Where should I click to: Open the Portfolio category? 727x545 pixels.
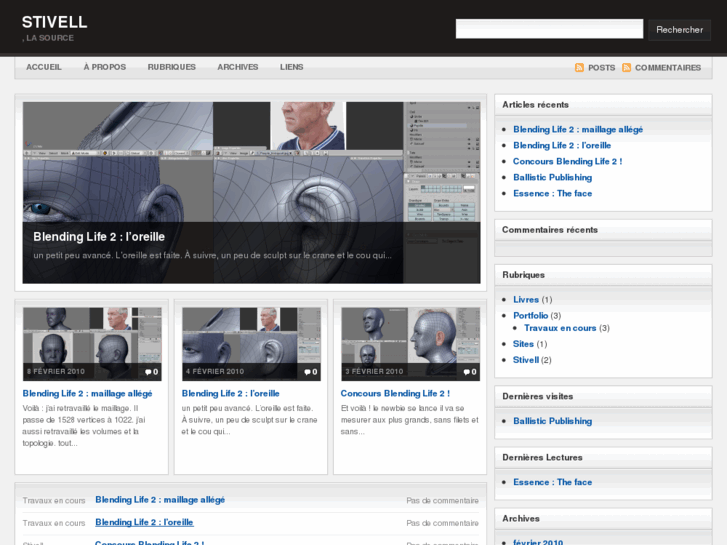pyautogui.click(x=530, y=315)
